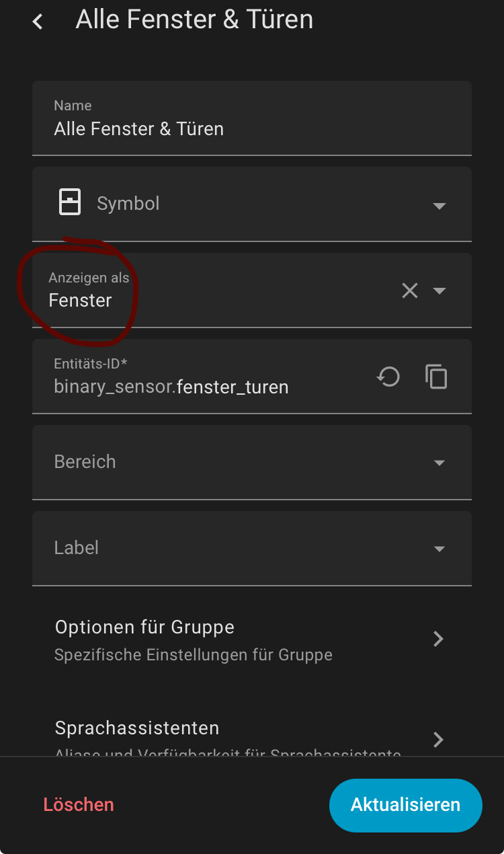Click into the Name text field
This screenshot has height=854, width=504.
[x=251, y=128]
